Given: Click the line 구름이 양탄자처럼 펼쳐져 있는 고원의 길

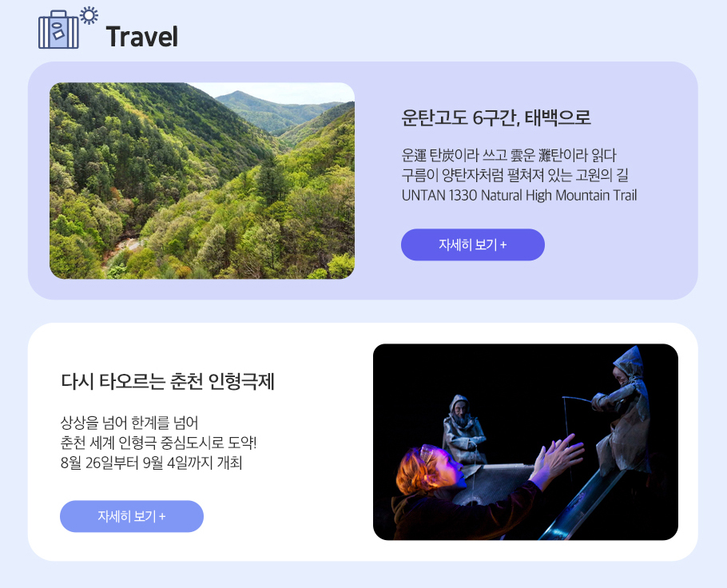Looking at the screenshot, I should (514, 175).
